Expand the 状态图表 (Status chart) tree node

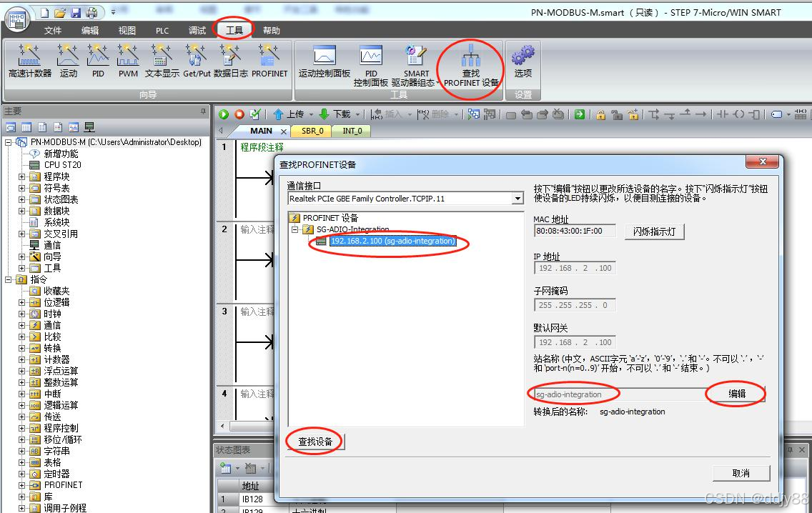click(x=21, y=199)
